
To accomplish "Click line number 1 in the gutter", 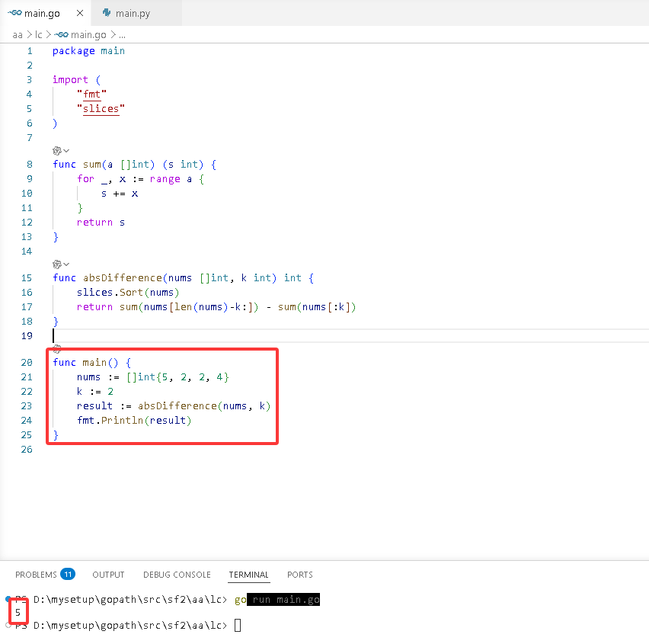I will (x=30, y=51).
